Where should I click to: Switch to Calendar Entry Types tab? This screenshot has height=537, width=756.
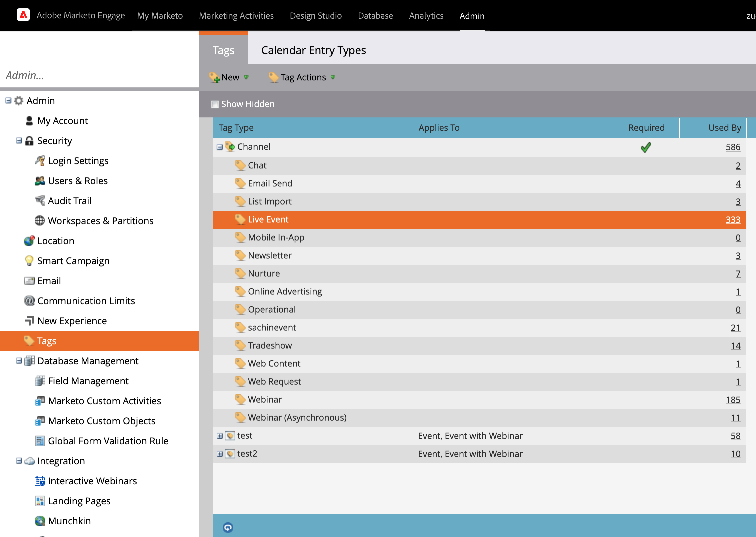(313, 50)
